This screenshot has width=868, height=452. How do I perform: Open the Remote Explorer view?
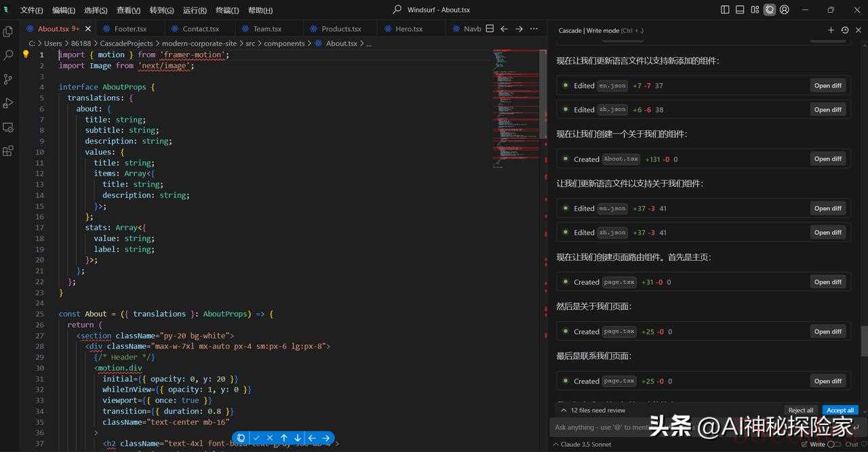coord(8,127)
